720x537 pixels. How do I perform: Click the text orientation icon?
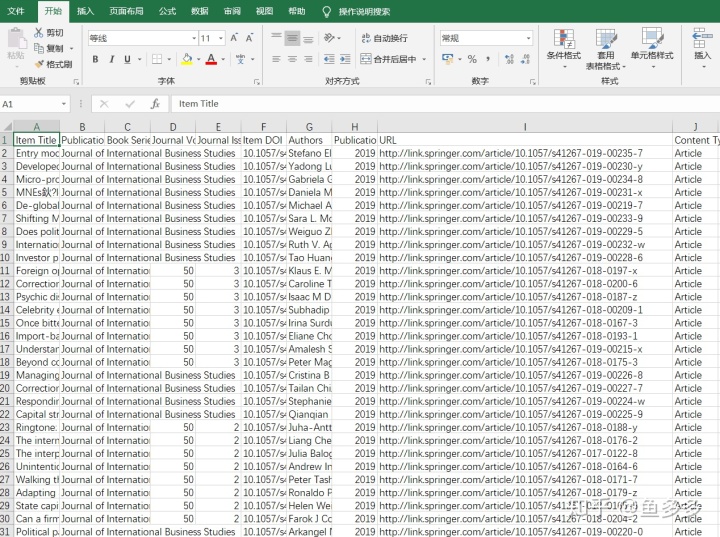pyautogui.click(x=329, y=38)
